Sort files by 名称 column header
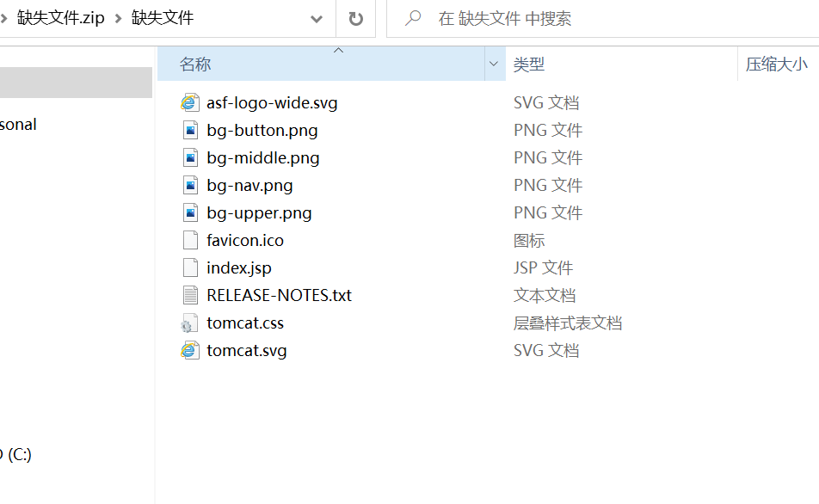 pos(321,64)
